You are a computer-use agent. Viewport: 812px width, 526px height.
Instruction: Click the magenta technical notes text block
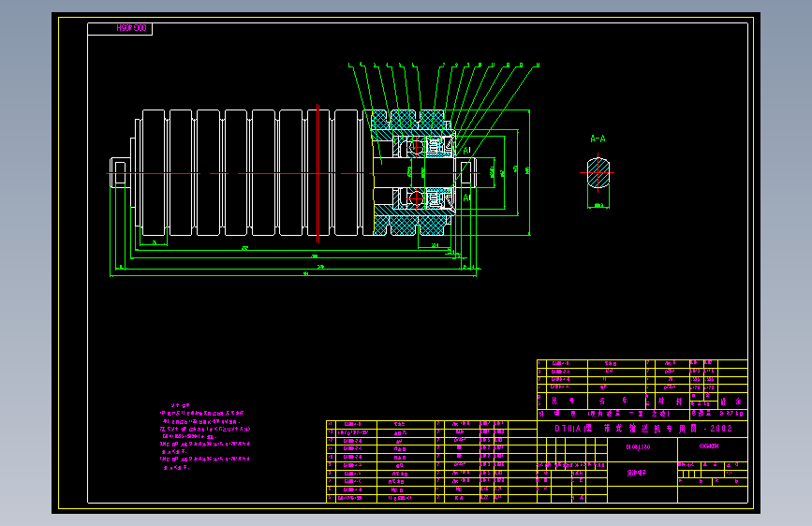pos(205,437)
